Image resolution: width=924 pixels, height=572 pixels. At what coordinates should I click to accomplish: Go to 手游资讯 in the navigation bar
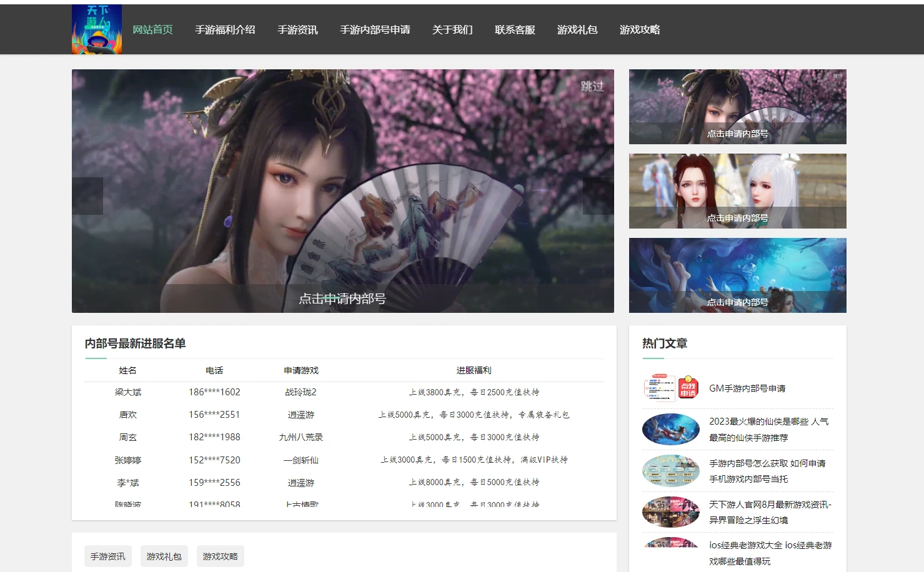click(297, 29)
